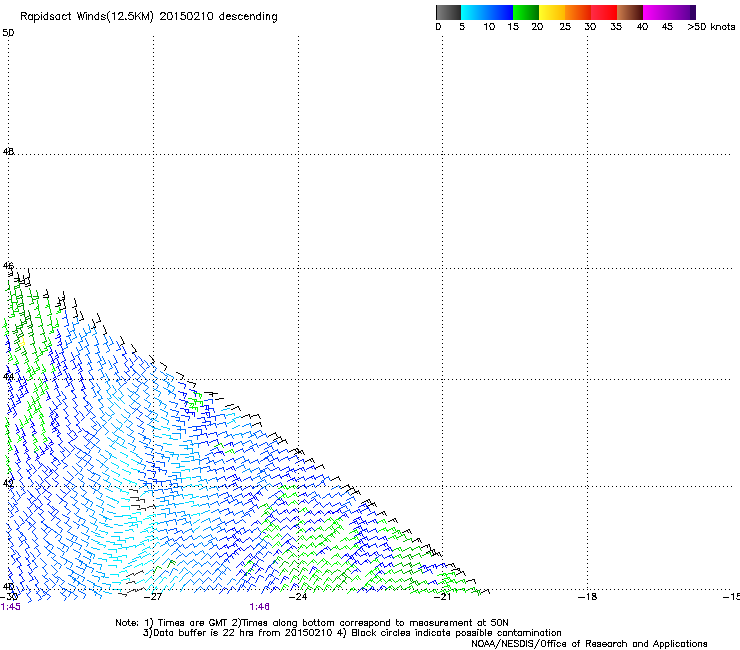This screenshot has height=650, width=740.
Task: Click the 'Rapidsact Winds(12.5KM) 20150210 descending' title
Action: (149, 17)
